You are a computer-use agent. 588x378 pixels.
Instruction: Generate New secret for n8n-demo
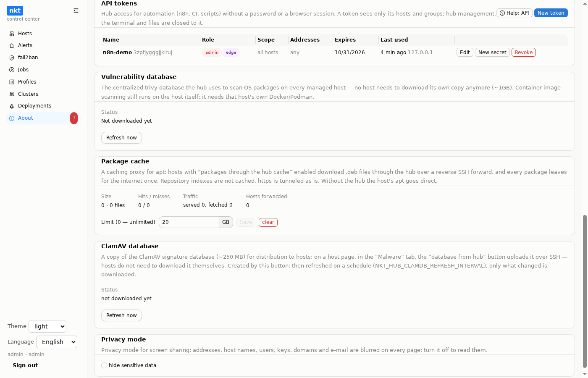point(492,52)
